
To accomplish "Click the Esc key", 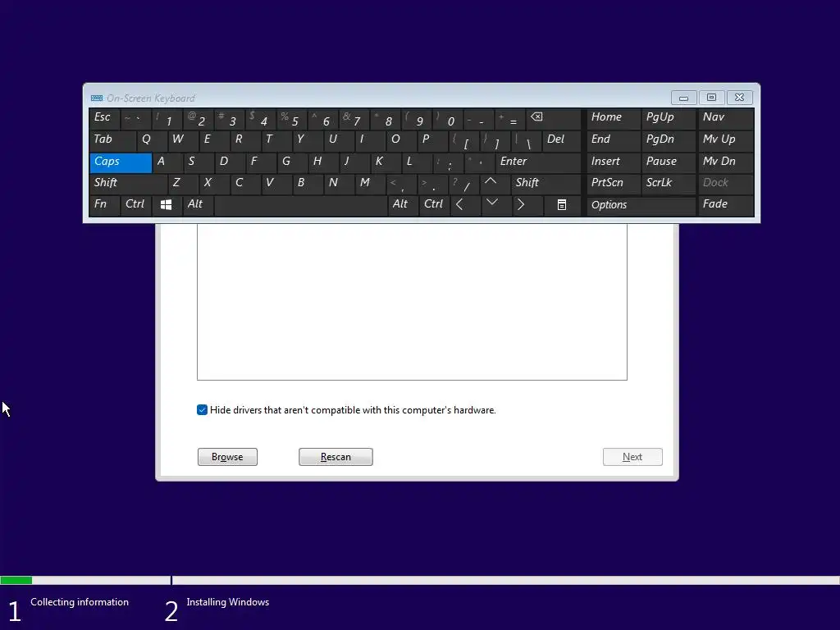I will 104,118.
